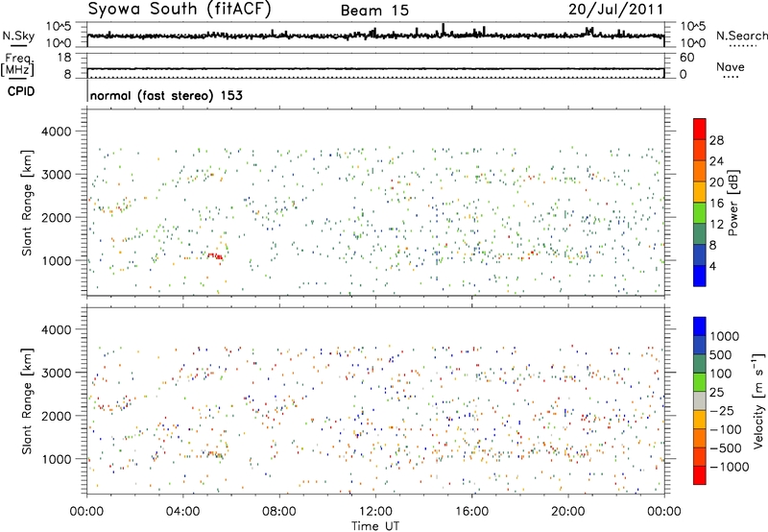Image resolution: width=768 pixels, height=532 pixels.
Task: Click the '4000' tick on power panel
Action: click(57, 132)
